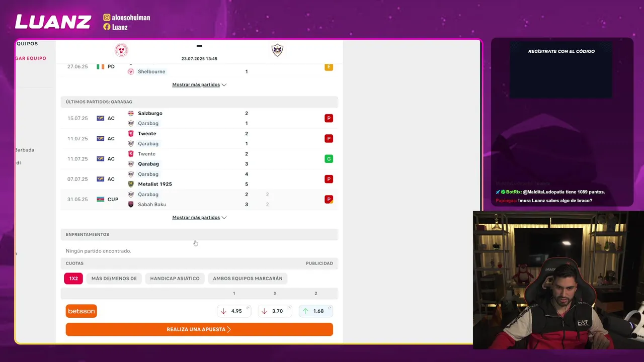The width and height of the screenshot is (644, 362).
Task: Open the Sabah Baku team name link
Action: [x=152, y=204]
